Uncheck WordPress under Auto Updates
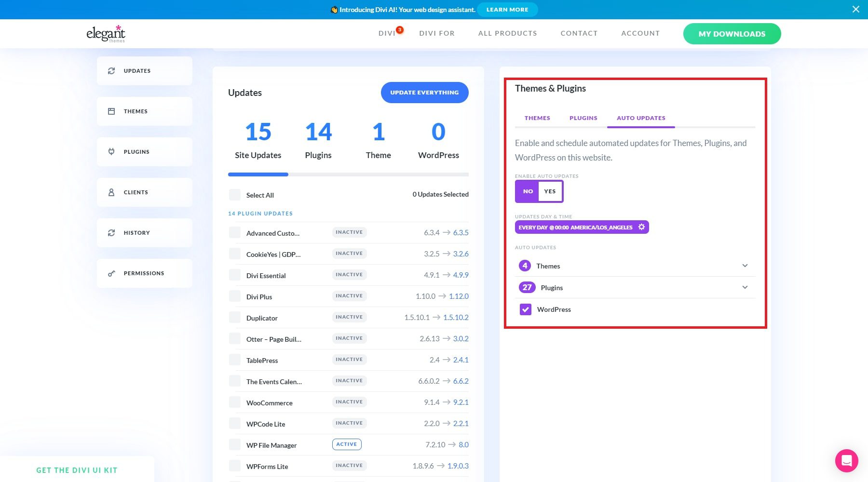The height and width of the screenshot is (482, 868). point(525,309)
